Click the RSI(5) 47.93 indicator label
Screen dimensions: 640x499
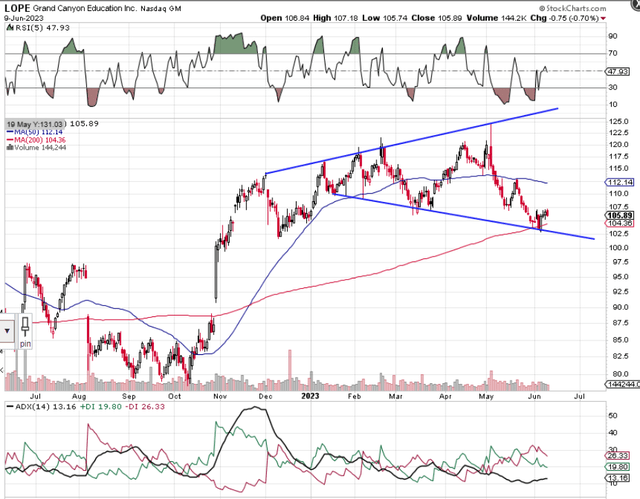pyautogui.click(x=42, y=28)
